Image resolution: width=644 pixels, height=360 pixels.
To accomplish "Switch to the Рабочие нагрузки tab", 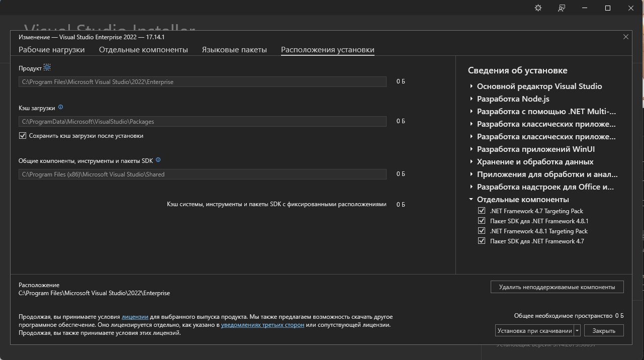I will tap(52, 50).
